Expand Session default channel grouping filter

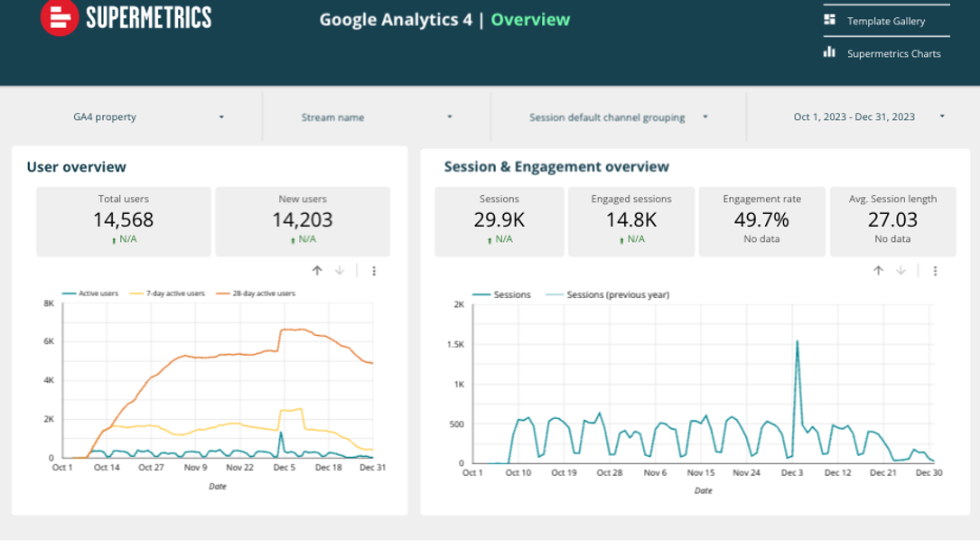[618, 117]
